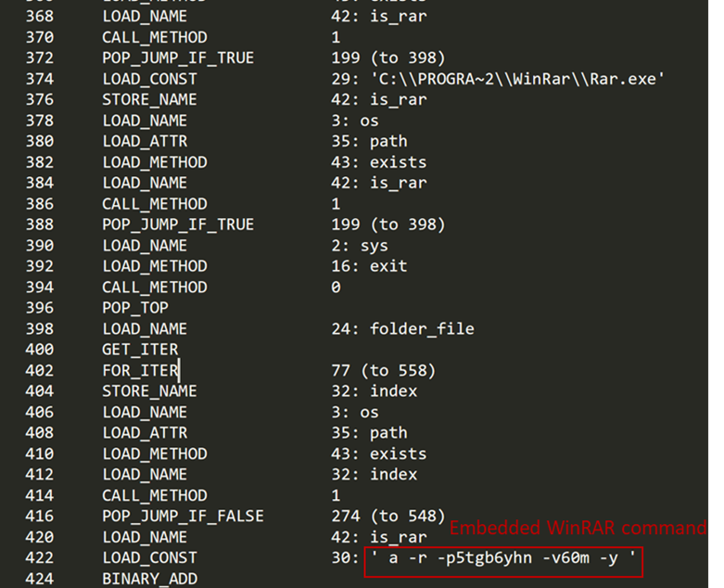
Task: Click the '77 (to 558)' jump target
Action: [x=383, y=371]
